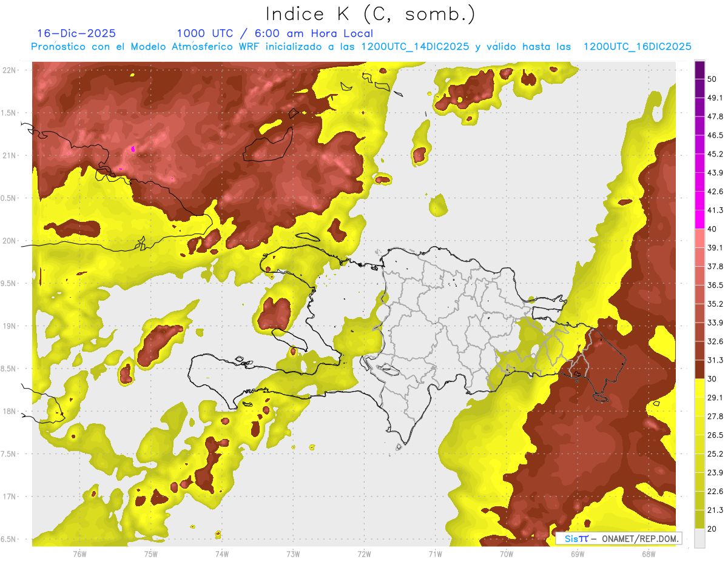Click the longitude label "72W"

click(x=364, y=554)
